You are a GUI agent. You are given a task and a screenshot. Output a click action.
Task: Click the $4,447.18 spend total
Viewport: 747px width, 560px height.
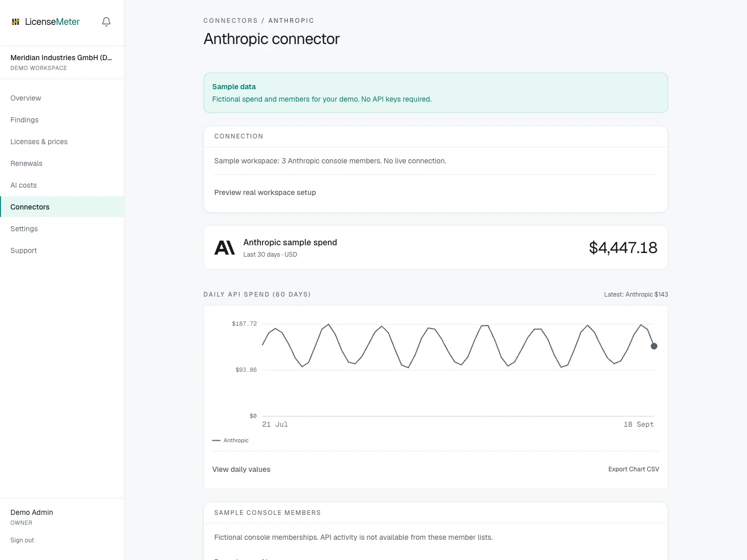click(x=623, y=247)
